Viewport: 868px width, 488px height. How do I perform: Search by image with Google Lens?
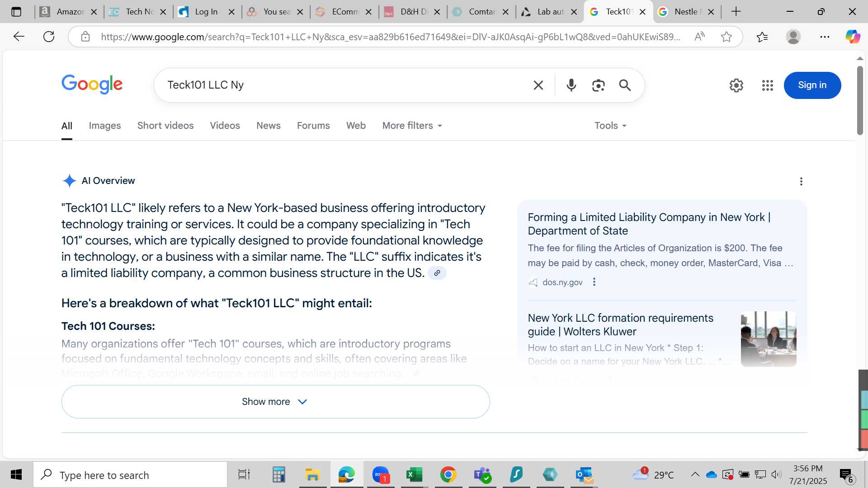click(598, 85)
